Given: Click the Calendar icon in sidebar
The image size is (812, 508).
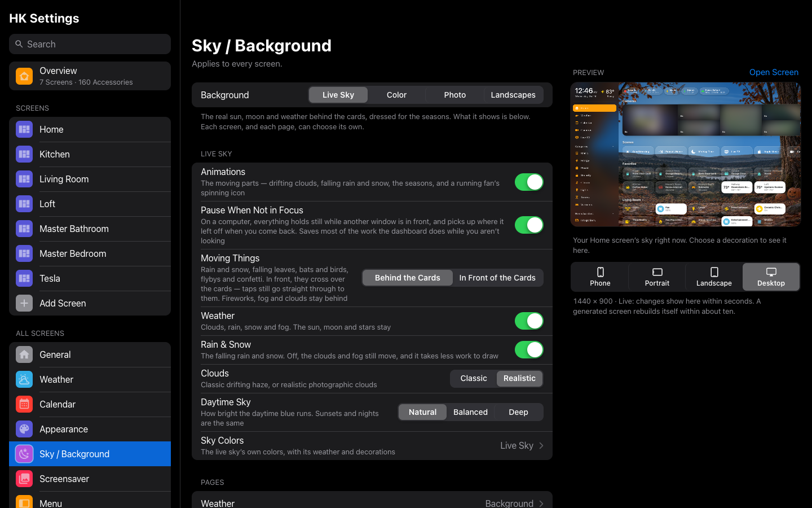Looking at the screenshot, I should click(x=24, y=404).
